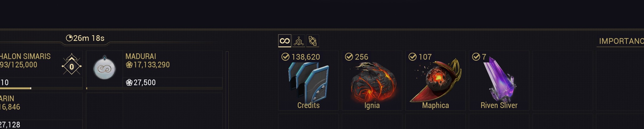Select the 17,133,290 focus total
The width and height of the screenshot is (644, 129).
[148, 65]
